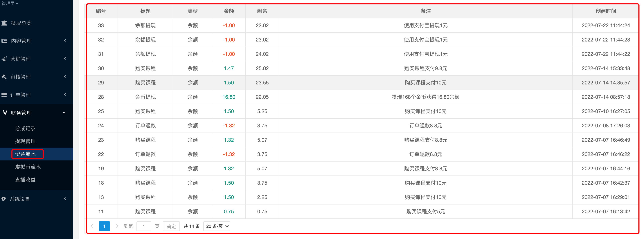Click the 系统设置 gear icon
This screenshot has width=644, height=239.
(x=4, y=199)
